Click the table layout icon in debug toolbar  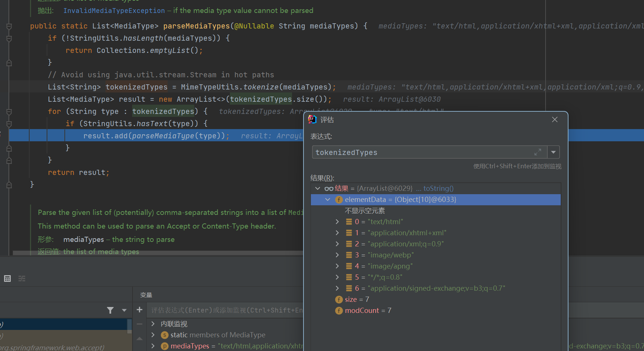coord(7,279)
